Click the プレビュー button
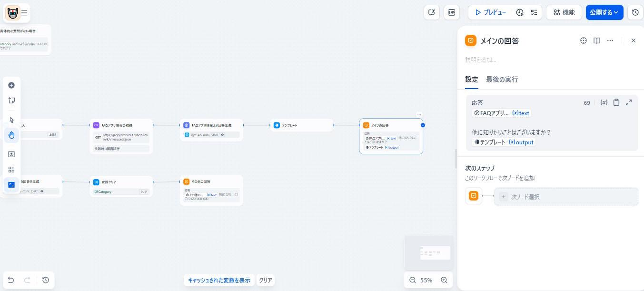The width and height of the screenshot is (644, 291). 490,12
